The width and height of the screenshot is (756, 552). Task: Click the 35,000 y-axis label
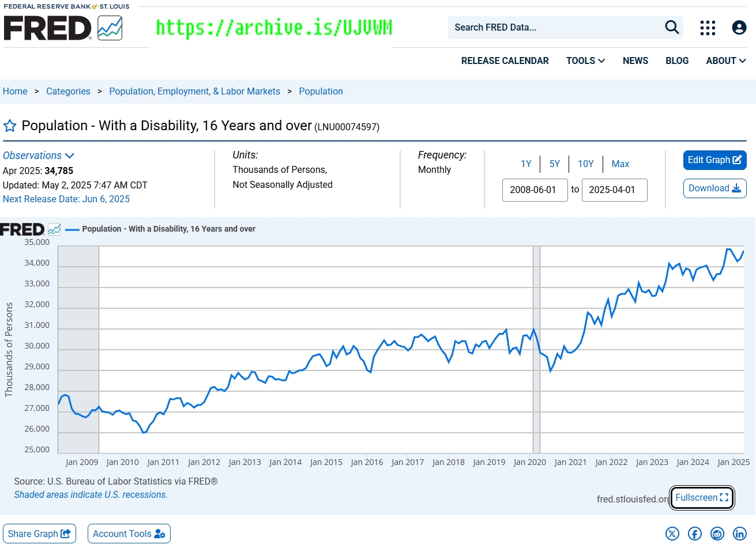point(37,243)
